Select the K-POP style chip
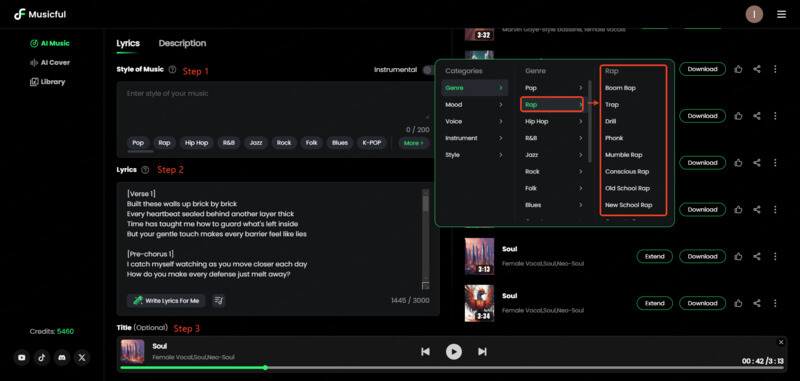 (371, 143)
